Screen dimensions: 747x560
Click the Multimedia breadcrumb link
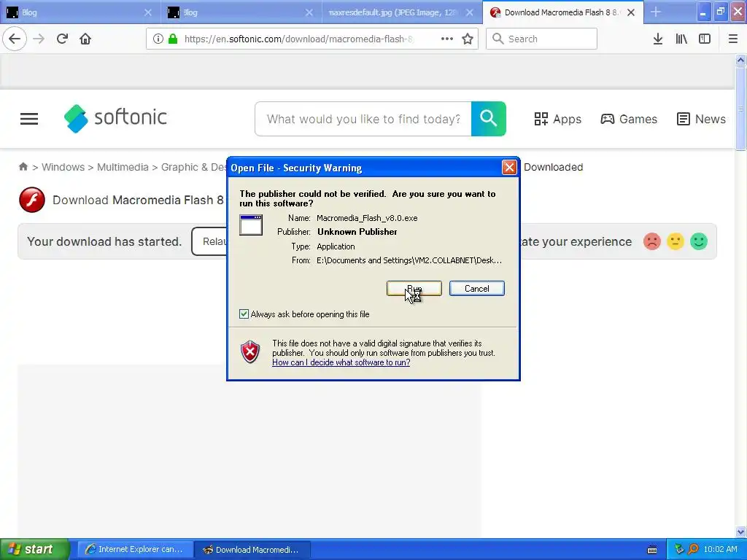click(123, 167)
